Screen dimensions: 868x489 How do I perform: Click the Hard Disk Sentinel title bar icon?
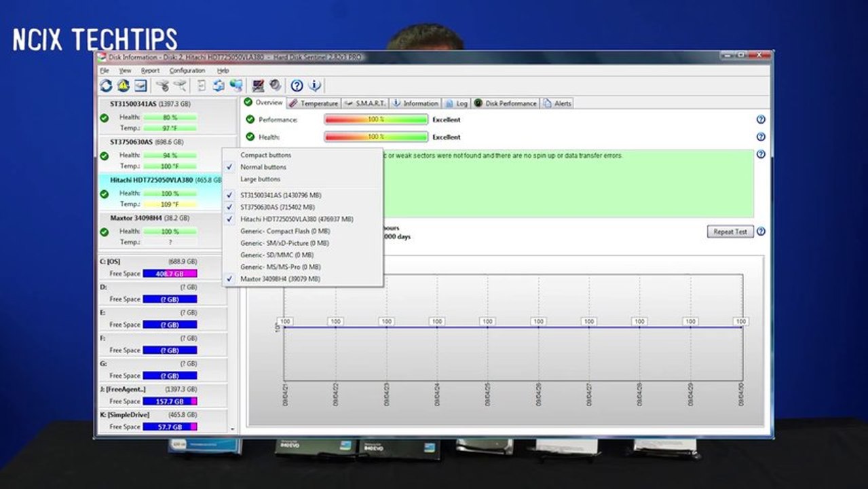click(x=102, y=57)
